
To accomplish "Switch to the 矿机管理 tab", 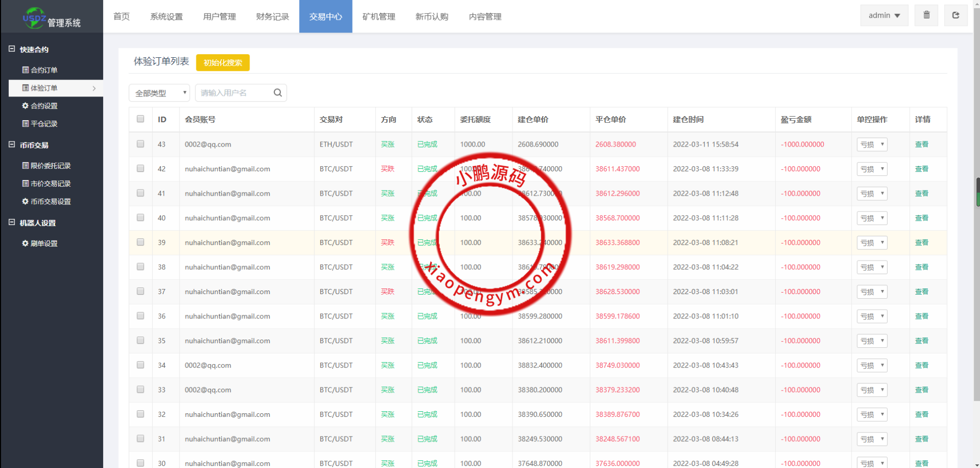I will click(x=378, y=17).
